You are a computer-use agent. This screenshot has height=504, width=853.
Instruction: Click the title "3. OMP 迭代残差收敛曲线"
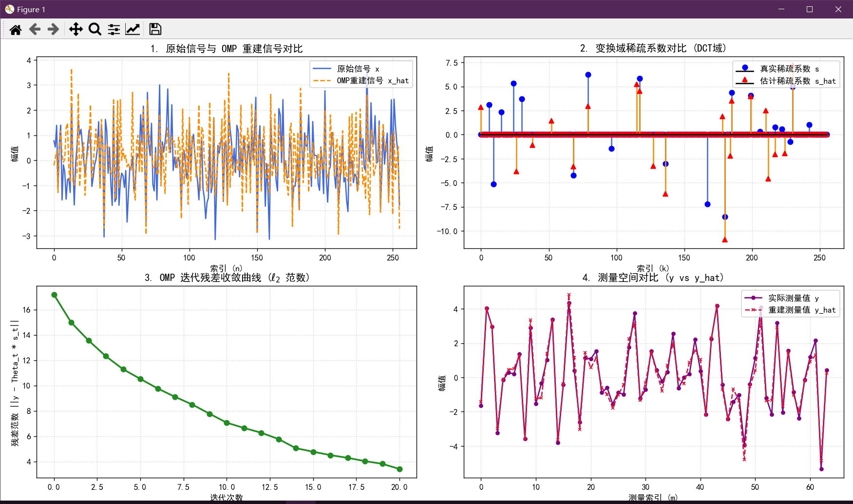[227, 278]
